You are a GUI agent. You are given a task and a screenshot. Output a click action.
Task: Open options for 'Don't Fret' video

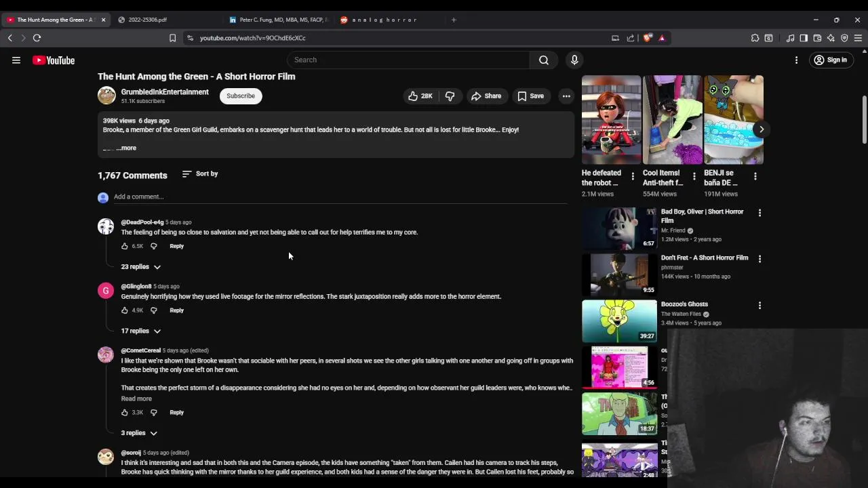point(759,259)
